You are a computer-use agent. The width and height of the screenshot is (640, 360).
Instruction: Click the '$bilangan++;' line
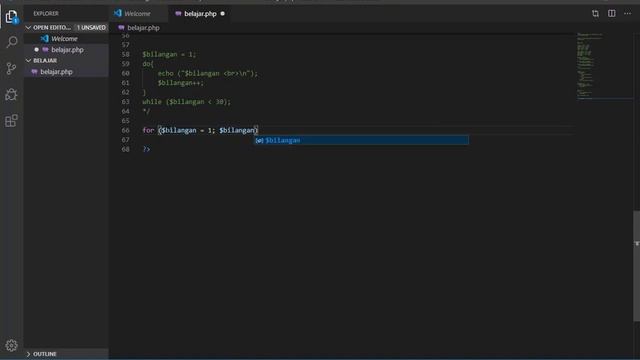pos(180,83)
